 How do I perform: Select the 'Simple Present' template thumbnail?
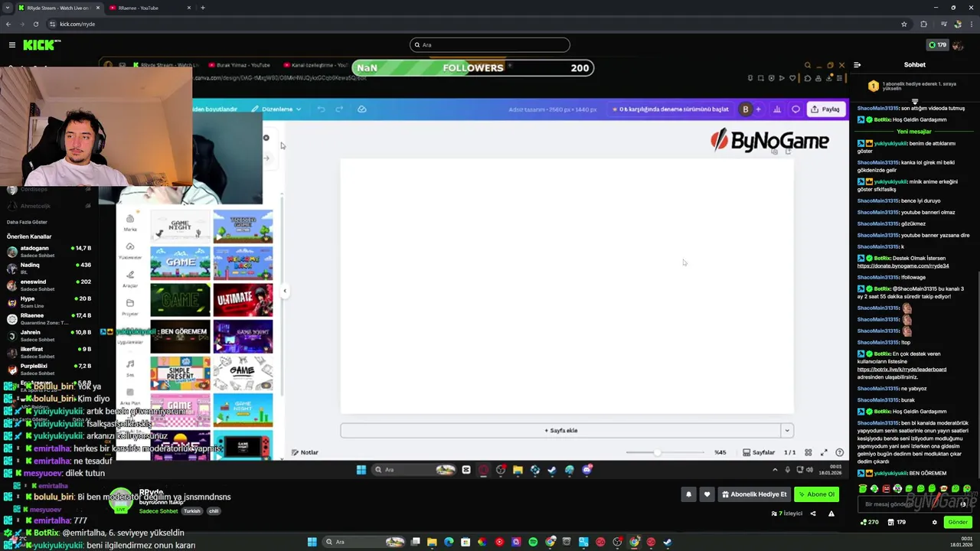(180, 374)
